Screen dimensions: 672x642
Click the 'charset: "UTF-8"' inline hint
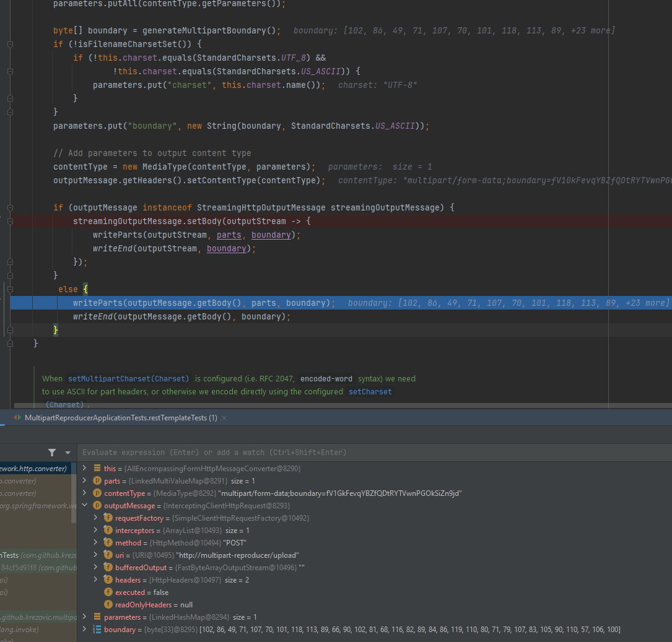pyautogui.click(x=378, y=85)
